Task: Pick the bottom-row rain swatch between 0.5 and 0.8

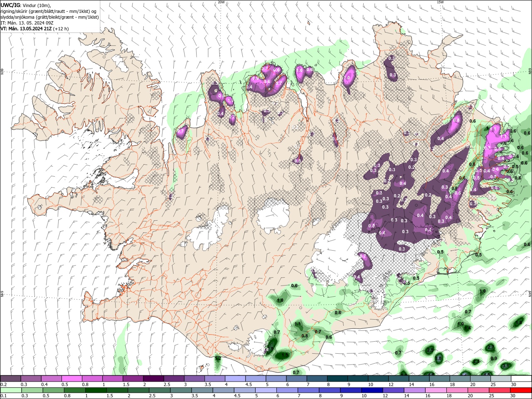Action: pos(53,390)
